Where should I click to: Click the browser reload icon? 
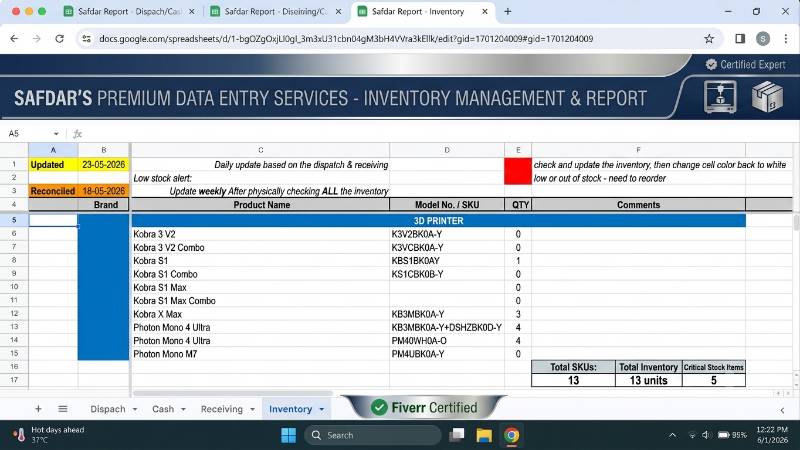coord(60,39)
